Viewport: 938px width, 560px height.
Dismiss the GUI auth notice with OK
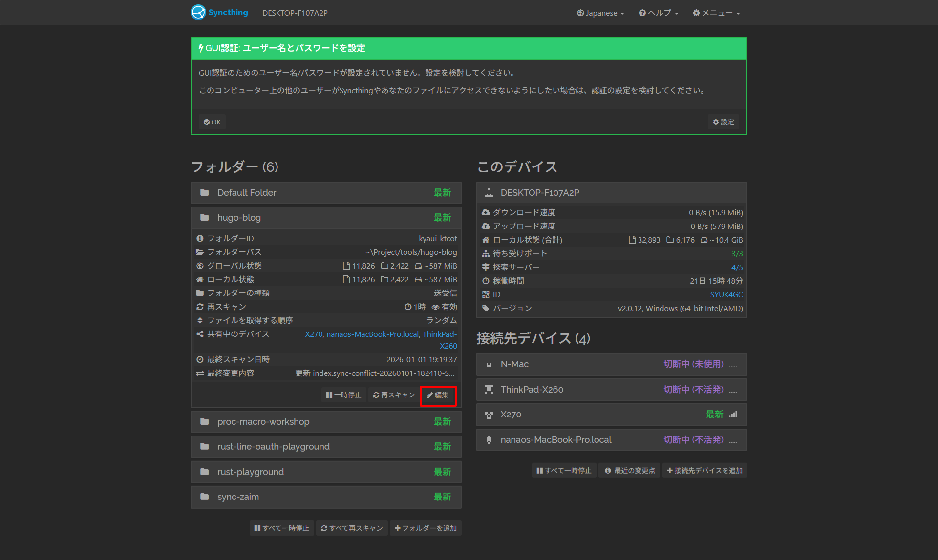pyautogui.click(x=213, y=122)
